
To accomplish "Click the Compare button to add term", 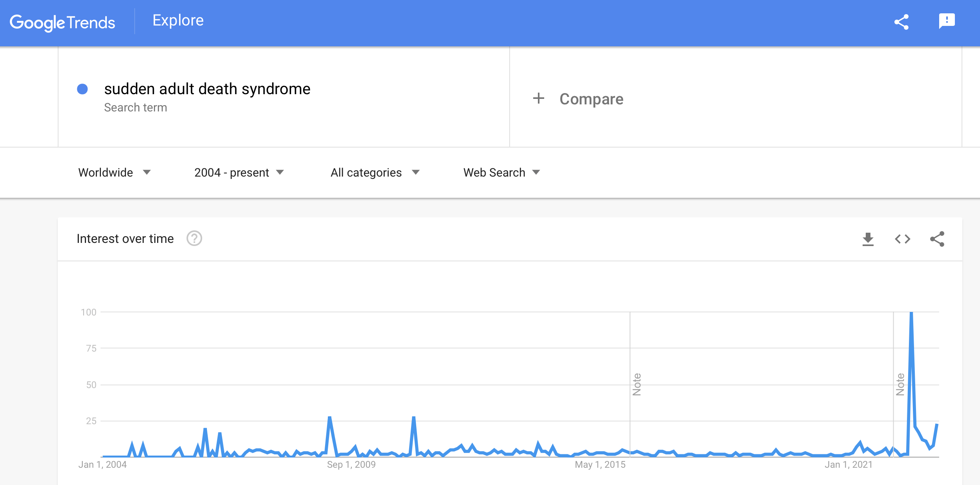I will click(578, 99).
